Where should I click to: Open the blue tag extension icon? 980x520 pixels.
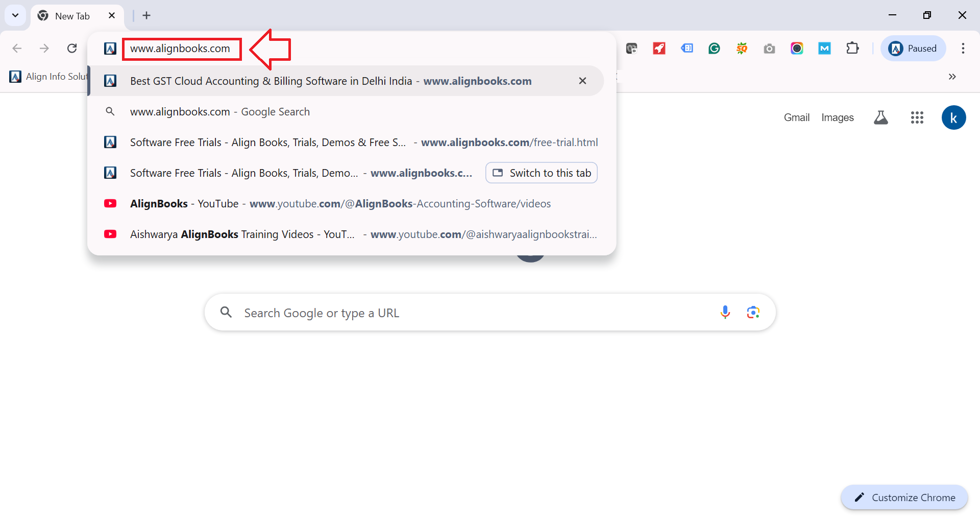tap(687, 49)
